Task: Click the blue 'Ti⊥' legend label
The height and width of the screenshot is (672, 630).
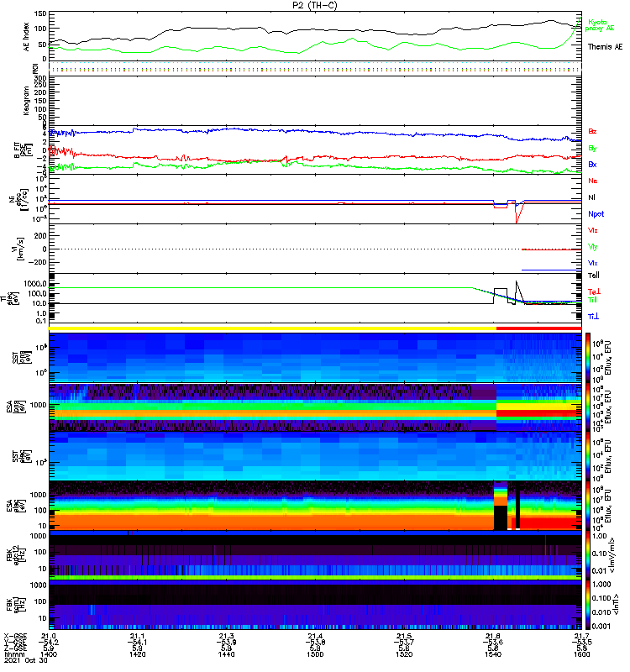Action: coord(593,317)
